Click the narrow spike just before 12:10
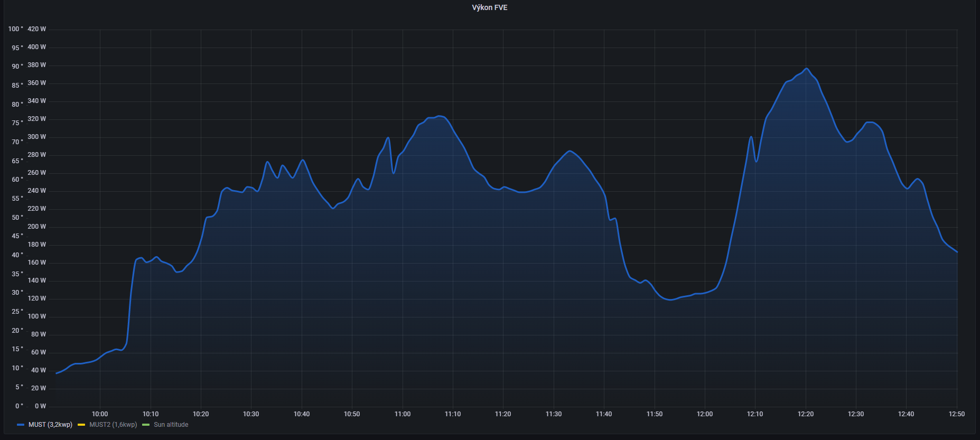The width and height of the screenshot is (980, 440). pos(751,137)
